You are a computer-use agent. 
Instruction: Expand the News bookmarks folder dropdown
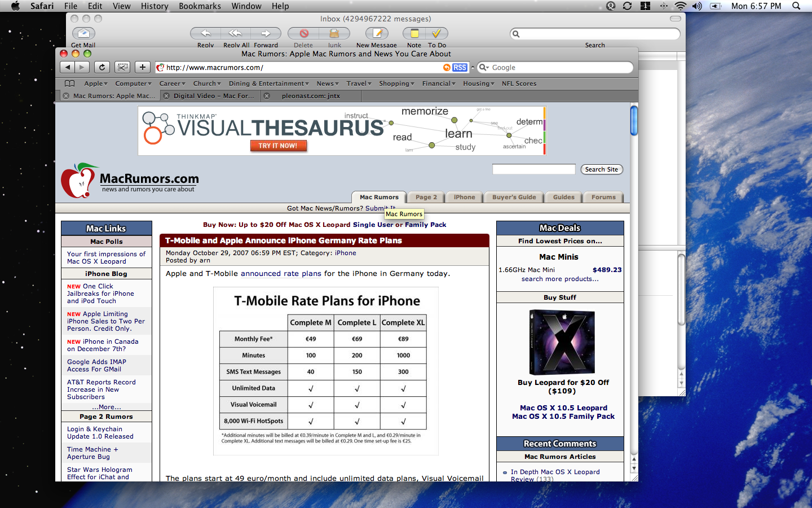pyautogui.click(x=328, y=84)
